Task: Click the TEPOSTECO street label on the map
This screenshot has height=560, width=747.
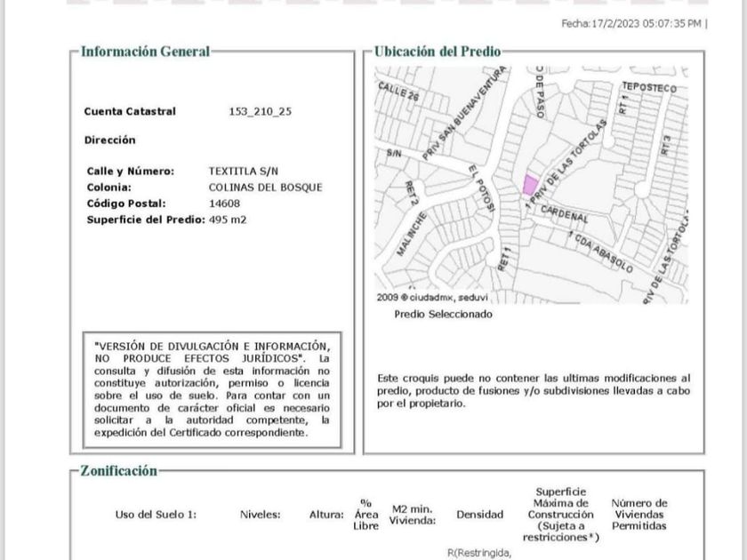Action: (648, 87)
